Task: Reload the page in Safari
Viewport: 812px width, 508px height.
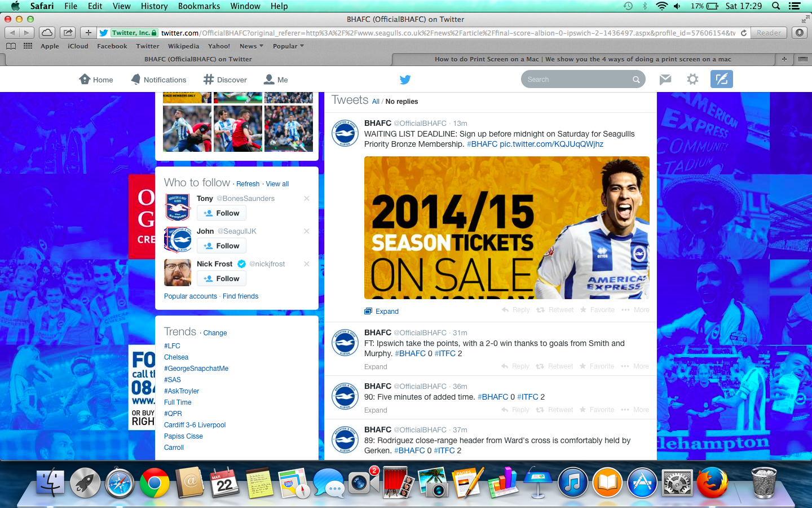Action: point(744,33)
